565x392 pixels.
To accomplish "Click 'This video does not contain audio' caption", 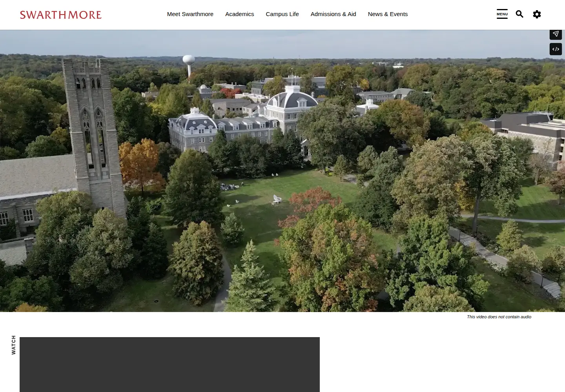I will [499, 317].
